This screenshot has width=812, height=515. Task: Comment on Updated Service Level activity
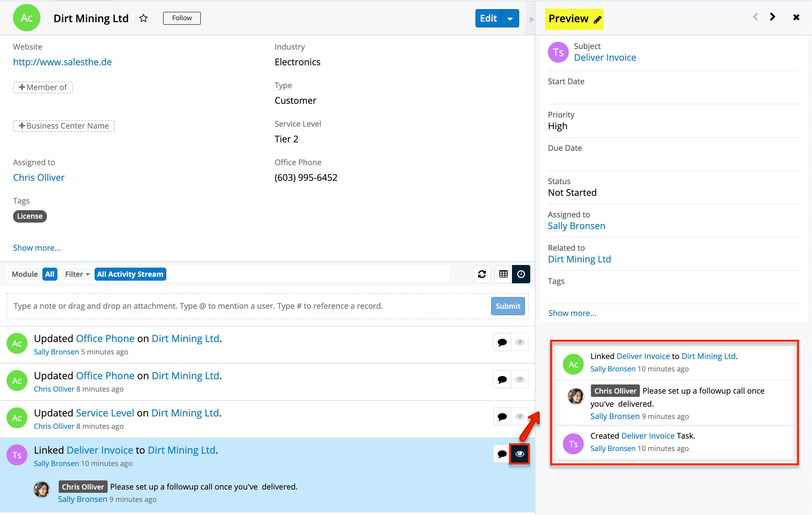click(502, 417)
